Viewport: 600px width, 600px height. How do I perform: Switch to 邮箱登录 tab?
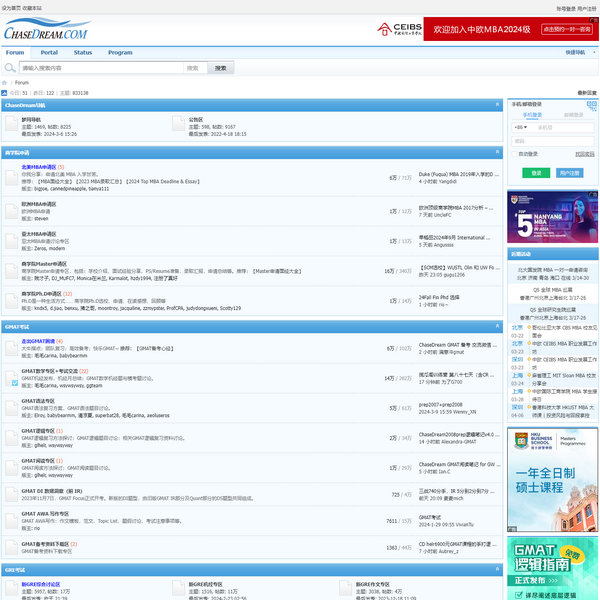coord(573,114)
